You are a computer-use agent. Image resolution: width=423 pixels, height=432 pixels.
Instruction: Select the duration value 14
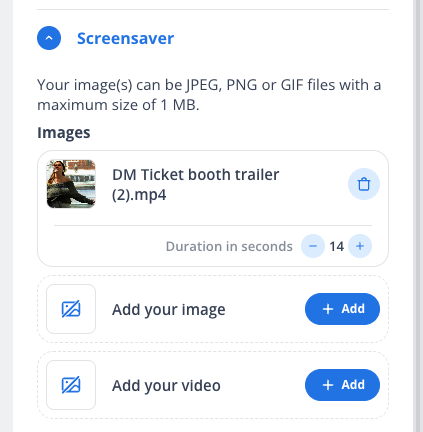336,247
